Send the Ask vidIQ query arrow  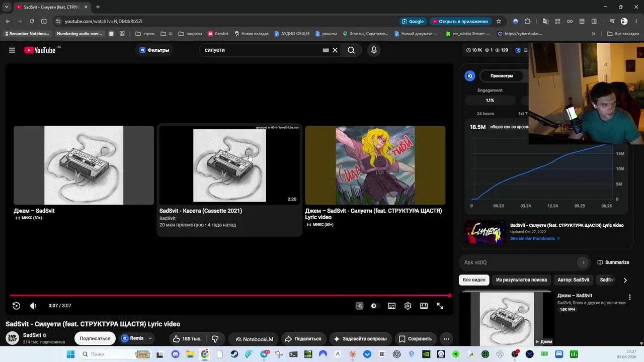coord(583,262)
